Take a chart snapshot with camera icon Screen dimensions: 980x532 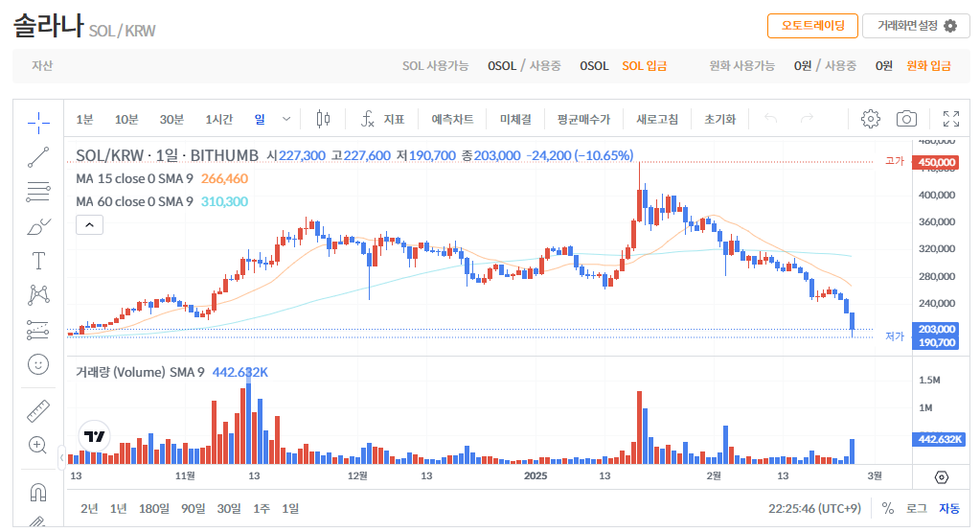coord(906,119)
